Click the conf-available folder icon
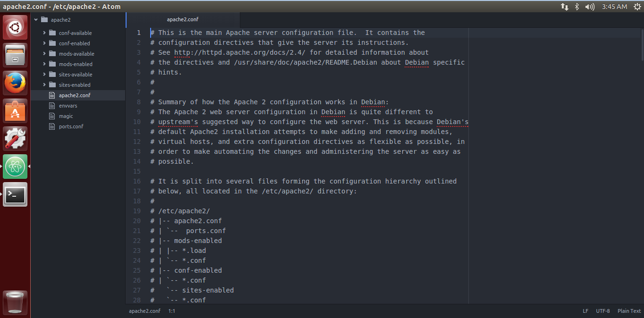Image resolution: width=644 pixels, height=318 pixels. [52, 33]
